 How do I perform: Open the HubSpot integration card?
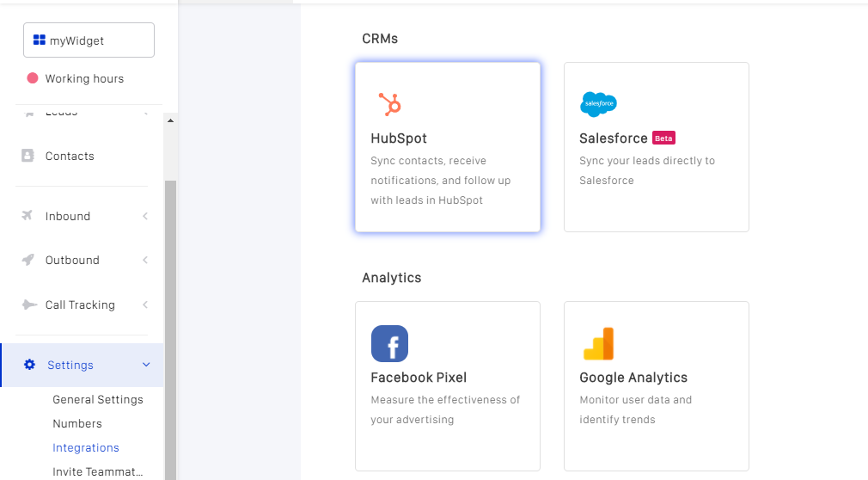pyautogui.click(x=448, y=147)
